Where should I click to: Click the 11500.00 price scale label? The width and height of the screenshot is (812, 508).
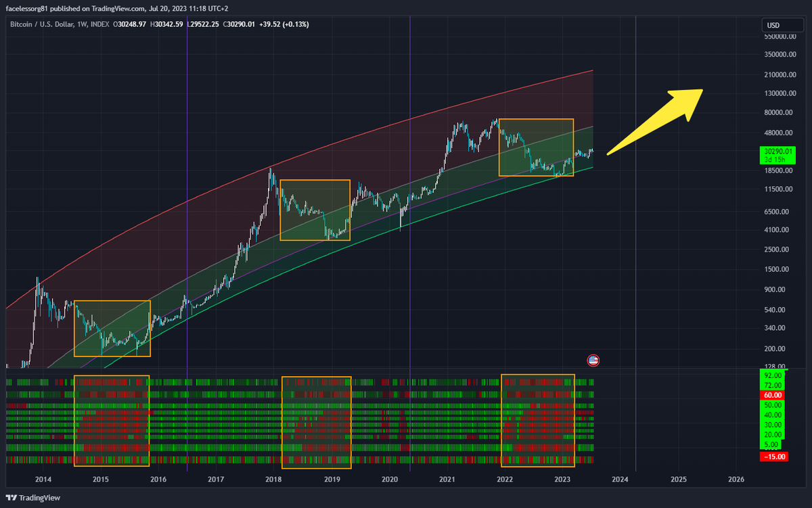click(x=778, y=189)
